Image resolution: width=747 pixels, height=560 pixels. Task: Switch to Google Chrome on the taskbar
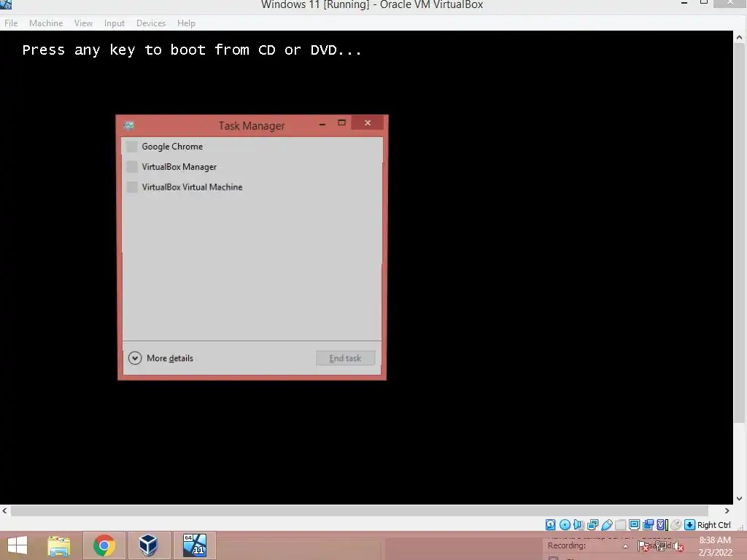click(104, 545)
